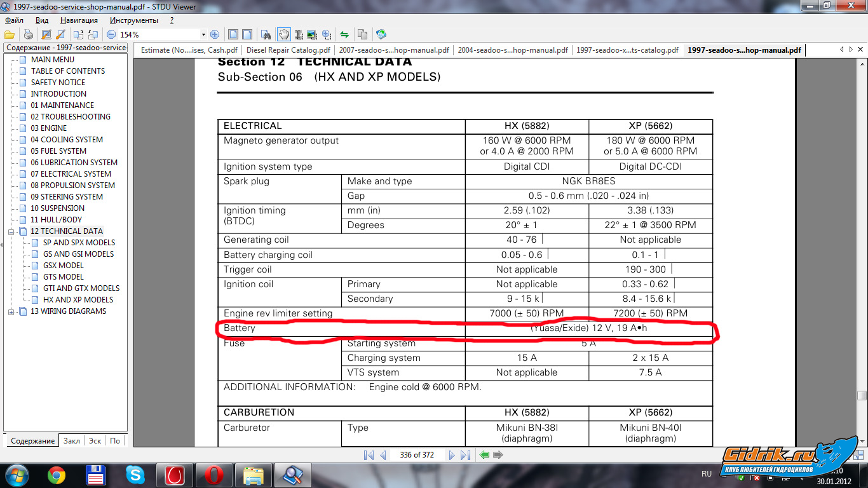Open the zoom level dropdown
This screenshot has height=488, width=868.
click(x=203, y=34)
